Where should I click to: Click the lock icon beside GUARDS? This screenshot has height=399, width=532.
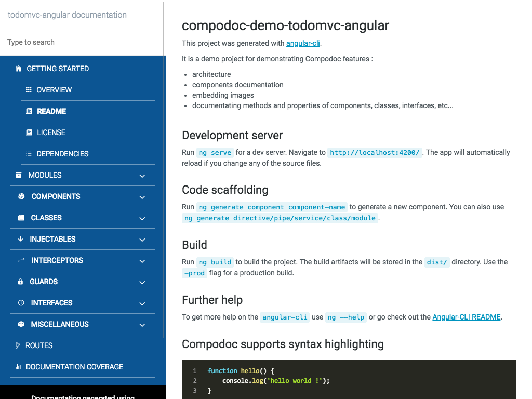click(20, 282)
